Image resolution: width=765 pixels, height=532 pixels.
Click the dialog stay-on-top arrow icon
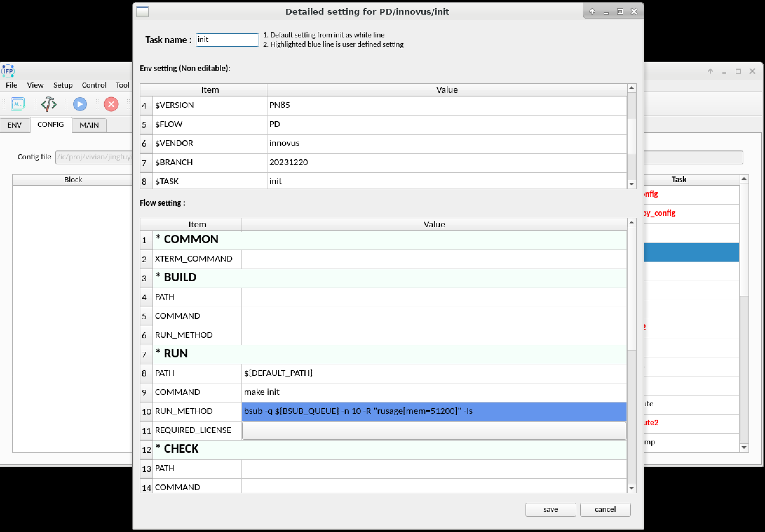click(x=592, y=12)
